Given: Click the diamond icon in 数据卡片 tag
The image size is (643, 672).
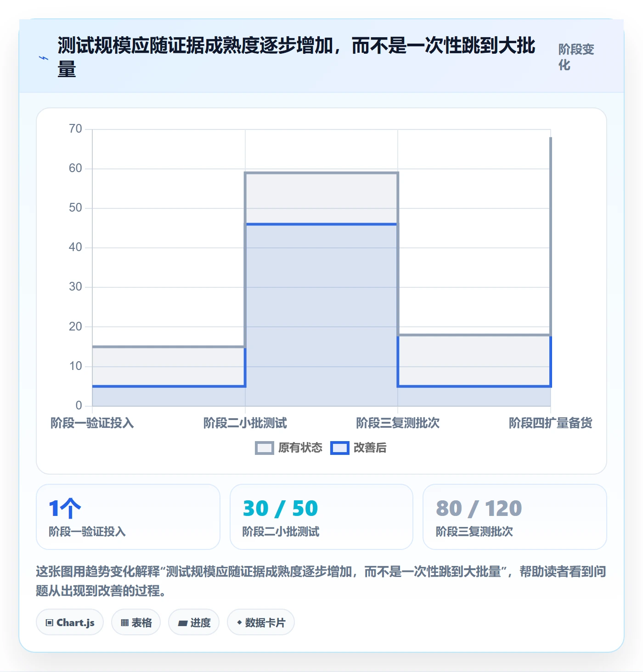Looking at the screenshot, I should 239,622.
